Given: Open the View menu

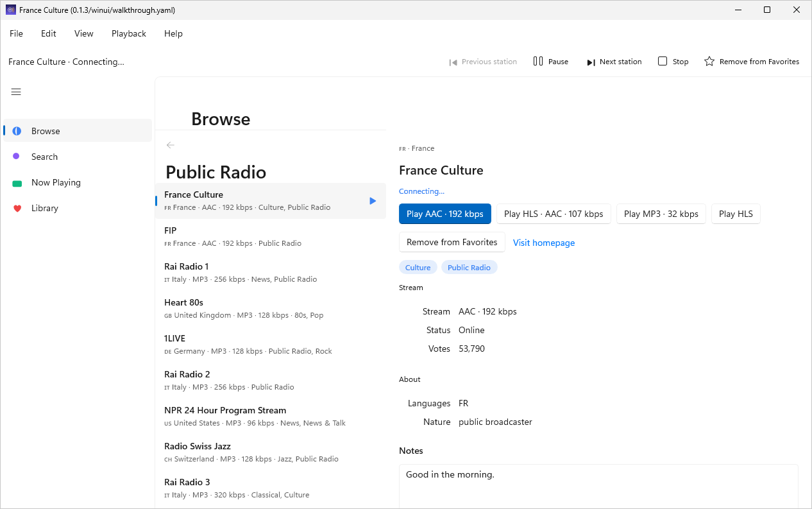Looking at the screenshot, I should [x=84, y=33].
